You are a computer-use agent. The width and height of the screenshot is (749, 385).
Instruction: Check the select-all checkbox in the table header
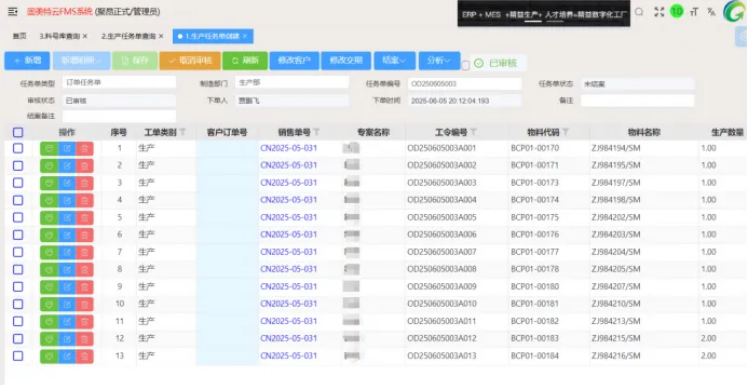tap(18, 132)
